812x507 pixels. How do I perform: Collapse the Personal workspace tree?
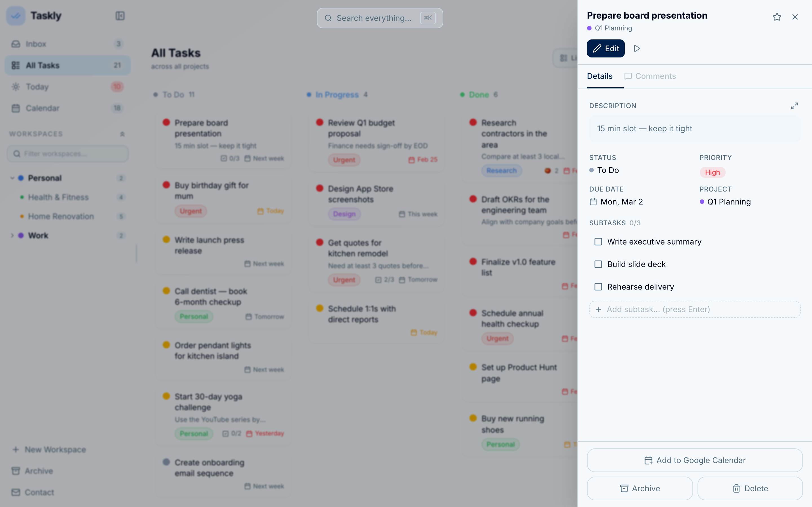point(12,178)
